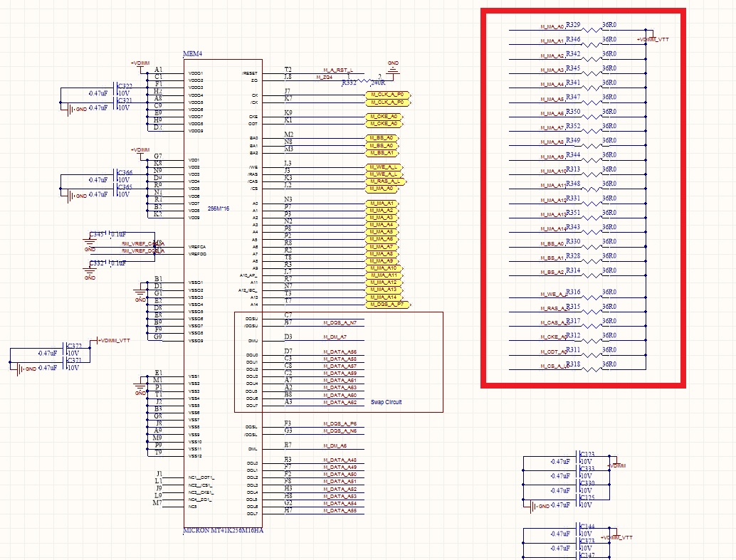The width and height of the screenshot is (736, 560).
Task: Select the Swap Circuit label
Action: pyautogui.click(x=387, y=402)
